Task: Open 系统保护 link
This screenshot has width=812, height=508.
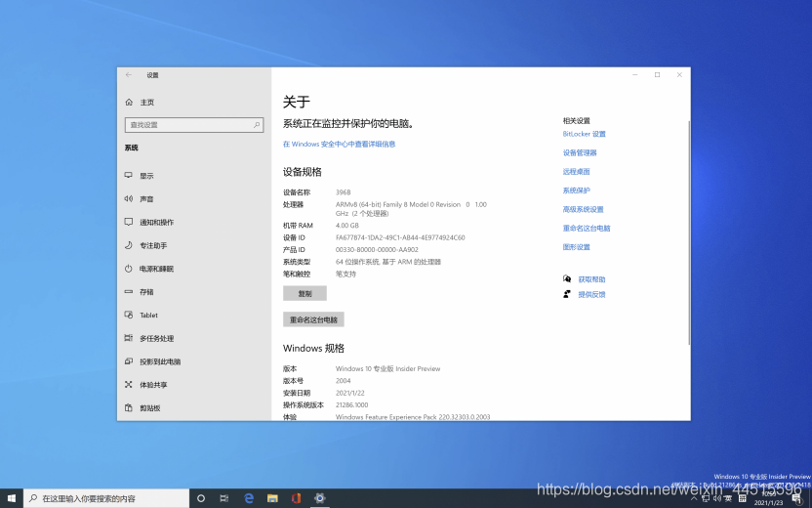Action: [577, 190]
